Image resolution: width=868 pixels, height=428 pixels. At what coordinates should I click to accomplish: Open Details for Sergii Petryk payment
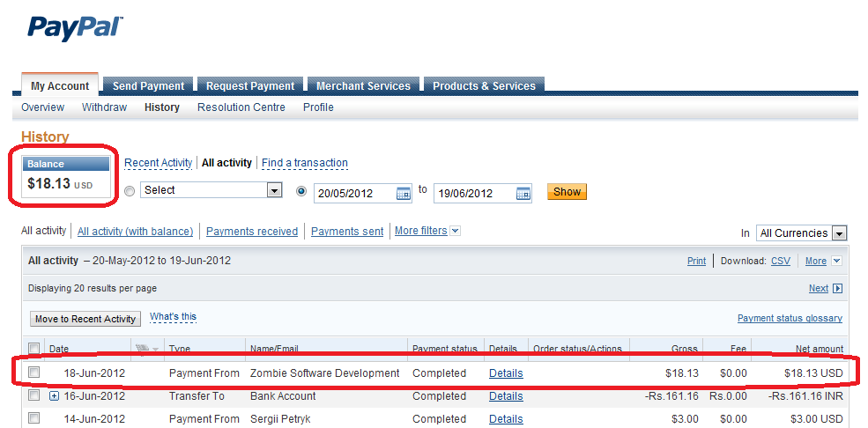click(506, 418)
